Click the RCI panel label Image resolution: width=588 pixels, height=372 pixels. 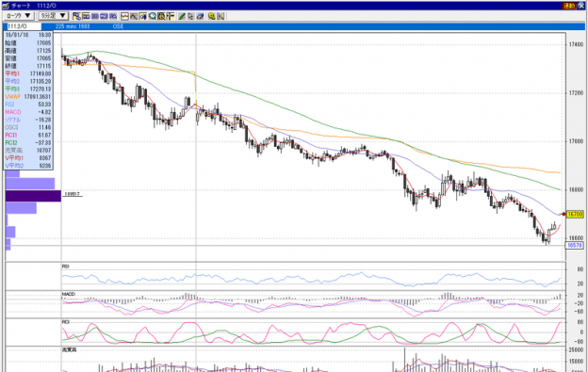point(66,322)
